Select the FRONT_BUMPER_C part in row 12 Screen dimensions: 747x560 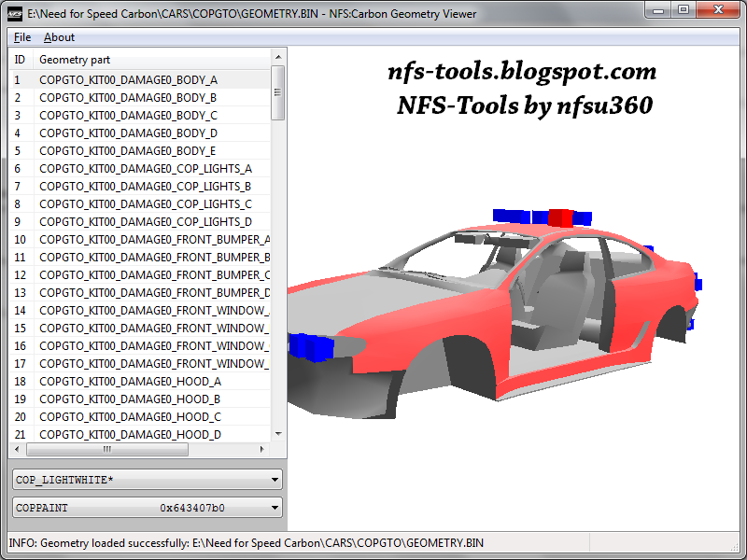coord(140,274)
